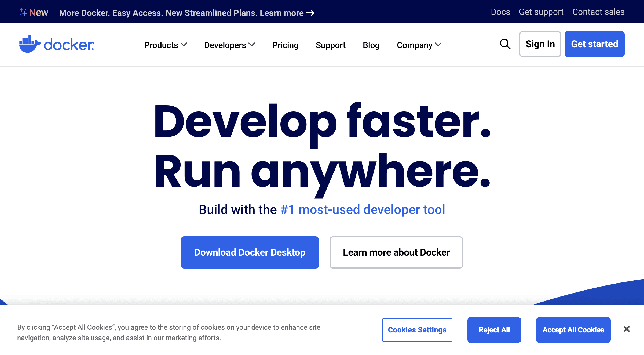Open the Support nav item
Screen dimensions: 644x355
[331, 45]
